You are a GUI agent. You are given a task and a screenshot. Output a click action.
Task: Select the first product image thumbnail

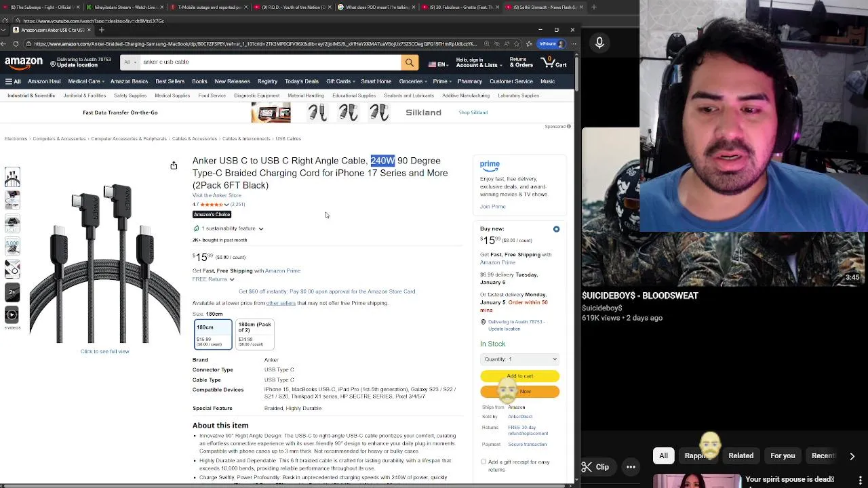click(x=12, y=178)
